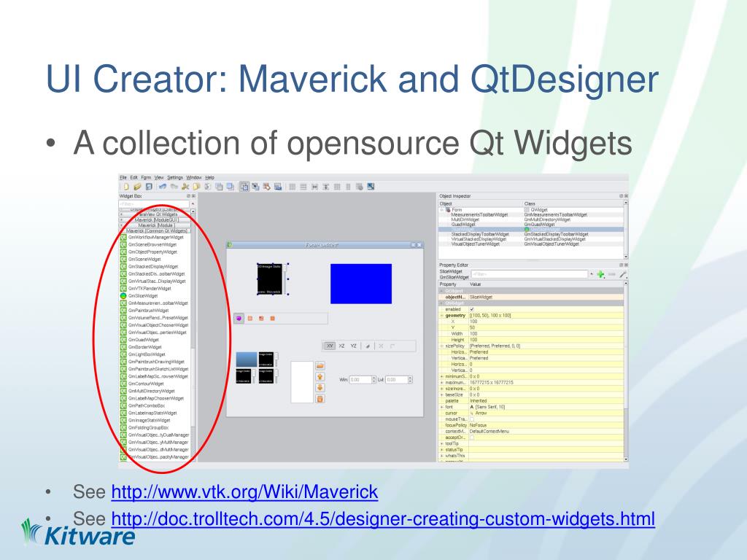Select QmWorkflowManagerWidget in the Widget Box
The height and width of the screenshot is (560, 747).
(156, 237)
